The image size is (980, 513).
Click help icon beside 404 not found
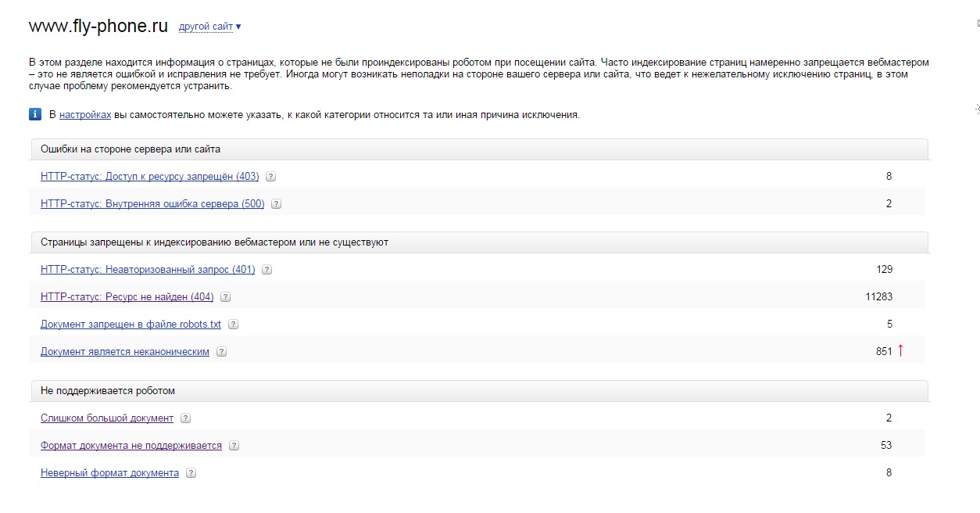pyautogui.click(x=225, y=297)
